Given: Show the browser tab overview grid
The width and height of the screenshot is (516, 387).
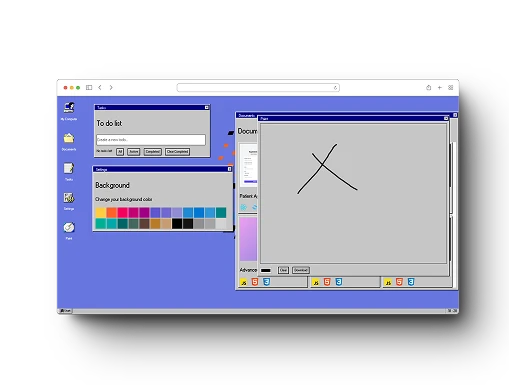Looking at the screenshot, I should click(451, 87).
